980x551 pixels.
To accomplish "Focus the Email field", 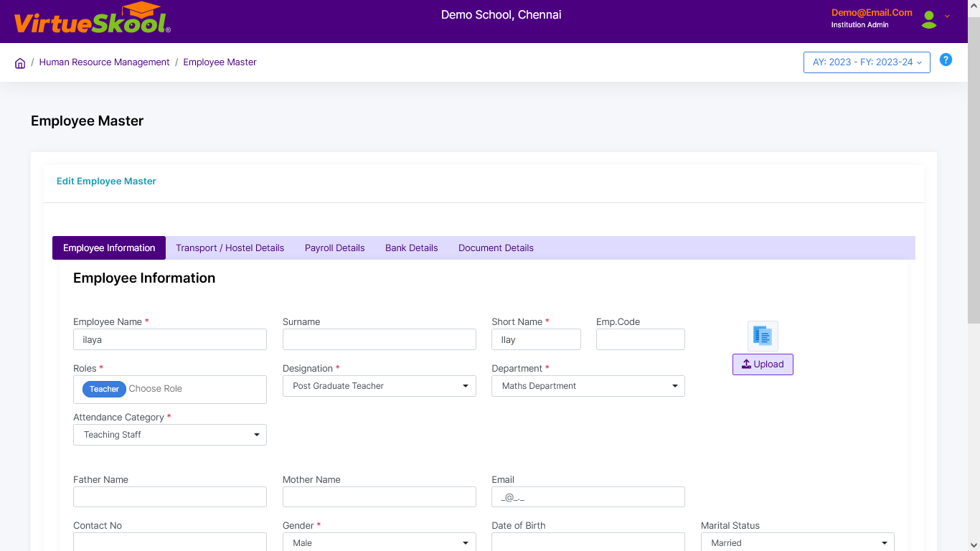I will tap(588, 497).
